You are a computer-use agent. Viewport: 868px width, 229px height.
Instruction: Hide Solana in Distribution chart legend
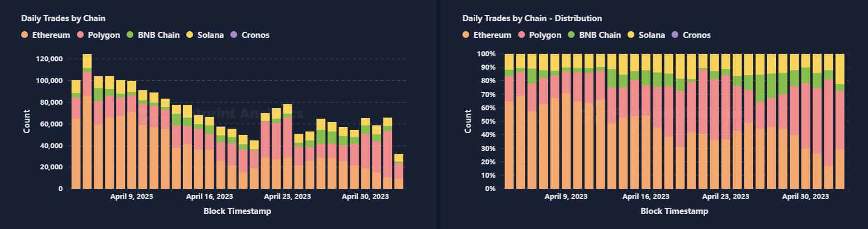tap(647, 35)
